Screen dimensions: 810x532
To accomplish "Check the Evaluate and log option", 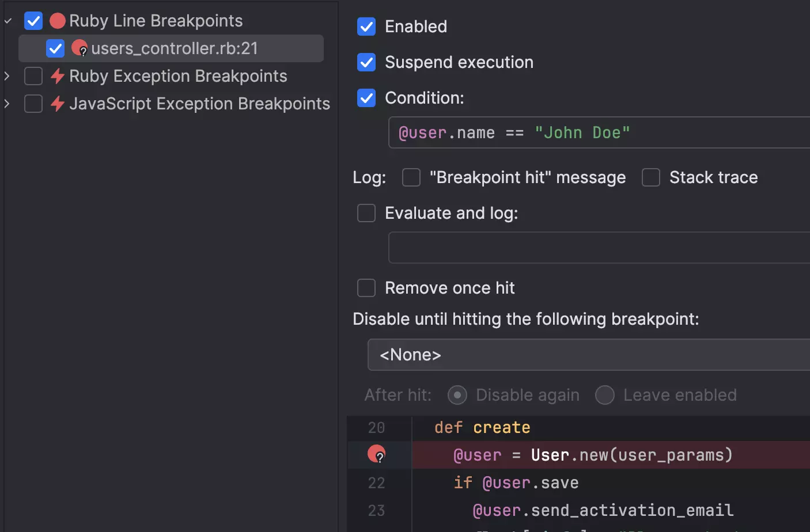I will [366, 213].
